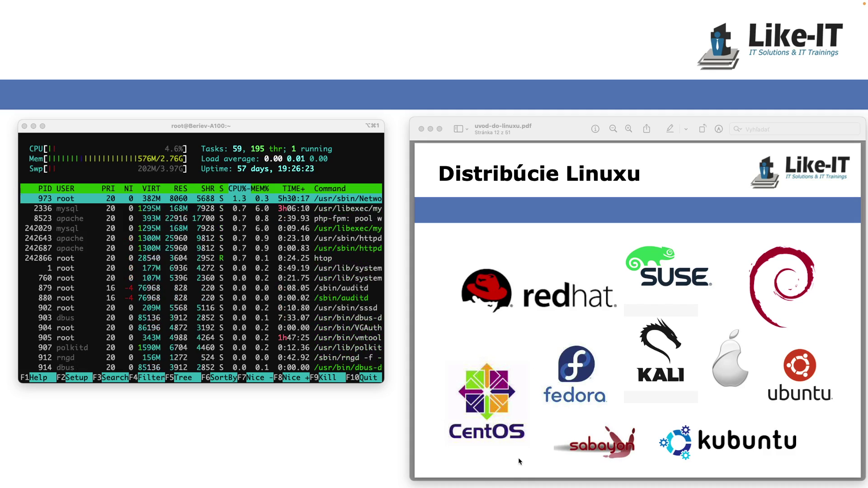
Task: Select php-fpm process row 8523
Action: (201, 218)
